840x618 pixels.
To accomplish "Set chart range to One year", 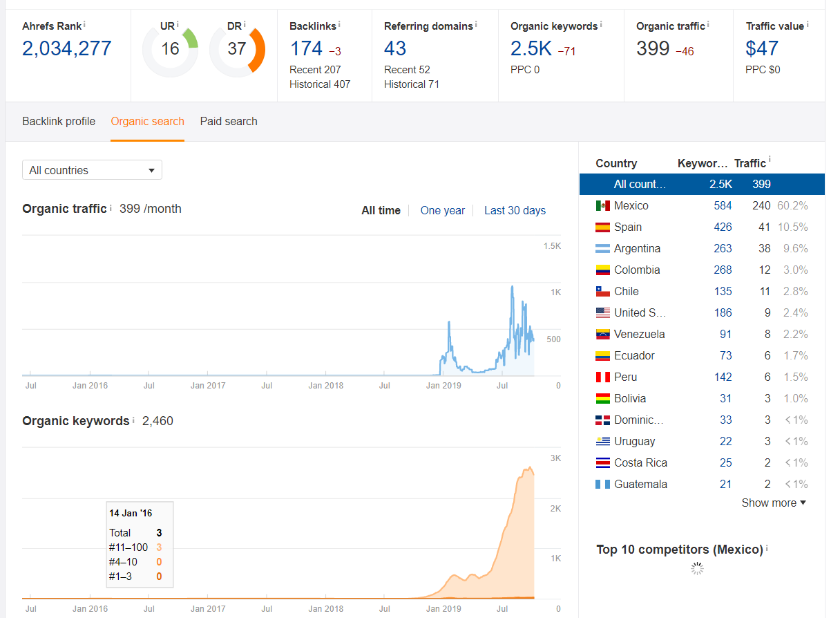I will click(x=443, y=210).
